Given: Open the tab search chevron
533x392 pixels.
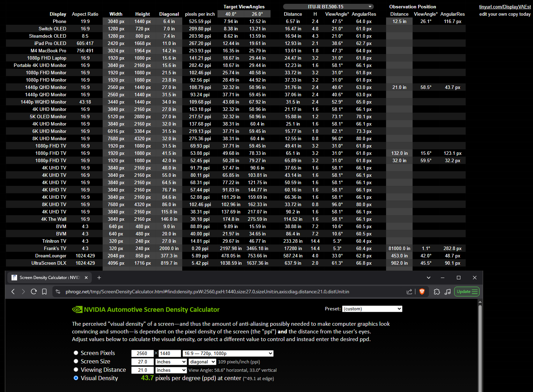Looking at the screenshot, I should pos(429,278).
